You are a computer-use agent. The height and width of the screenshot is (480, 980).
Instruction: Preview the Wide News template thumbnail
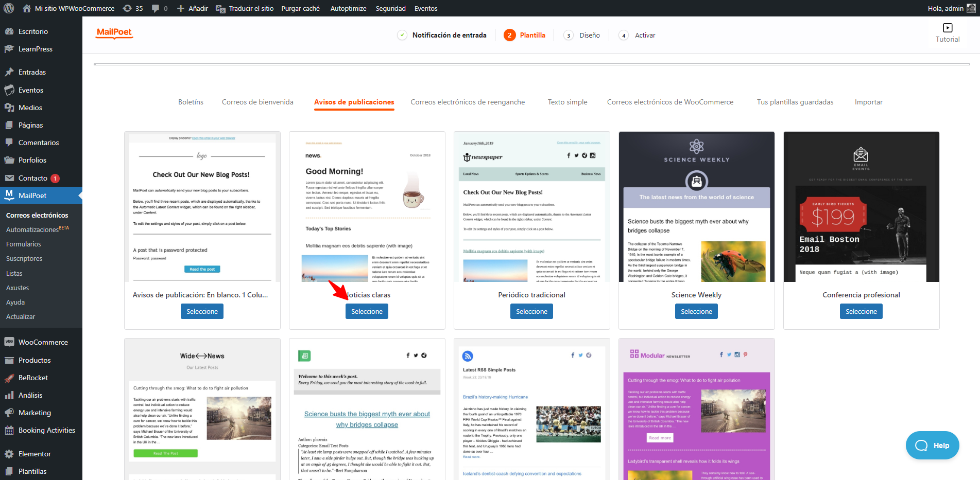202,410
